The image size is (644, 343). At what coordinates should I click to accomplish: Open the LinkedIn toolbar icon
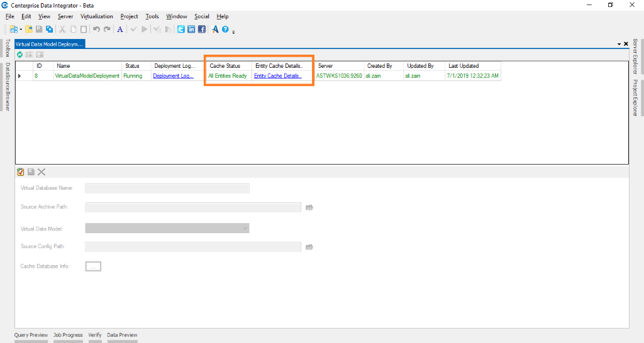(191, 29)
